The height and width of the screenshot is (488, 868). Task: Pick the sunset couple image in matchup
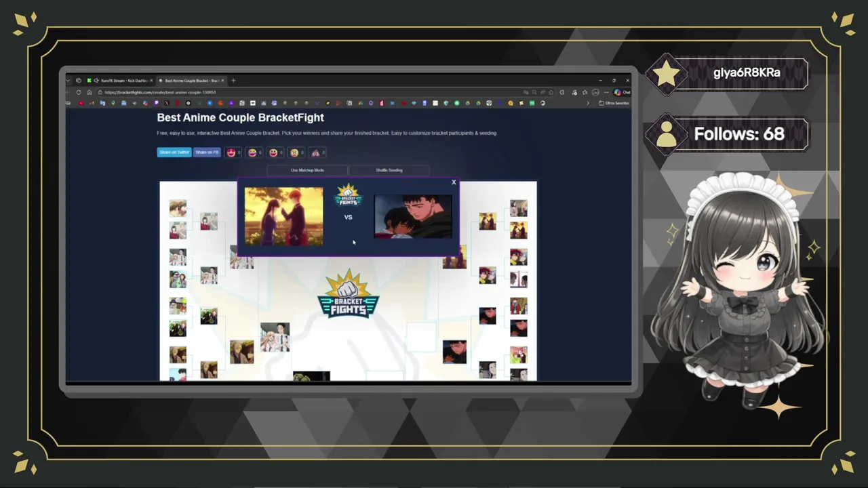click(284, 216)
